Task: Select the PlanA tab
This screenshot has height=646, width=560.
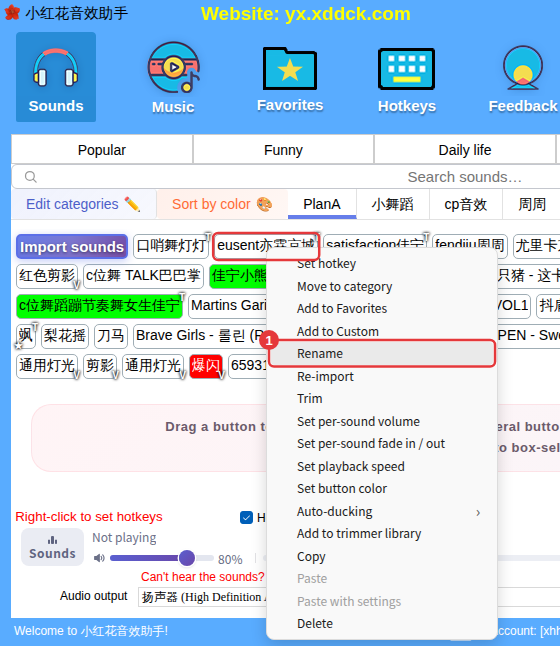Action: pos(322,204)
